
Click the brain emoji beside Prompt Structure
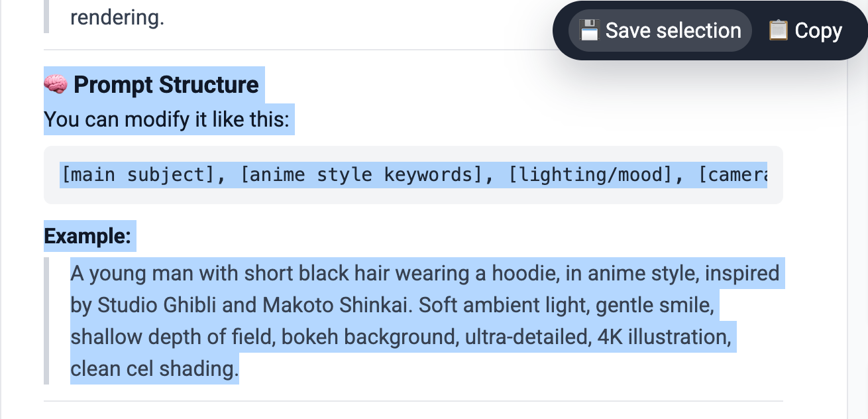tap(55, 84)
